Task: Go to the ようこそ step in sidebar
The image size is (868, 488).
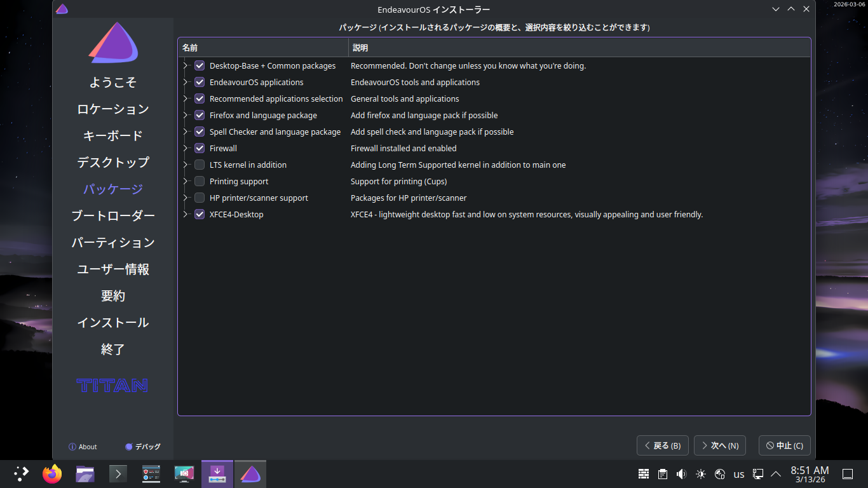Action: (x=113, y=83)
